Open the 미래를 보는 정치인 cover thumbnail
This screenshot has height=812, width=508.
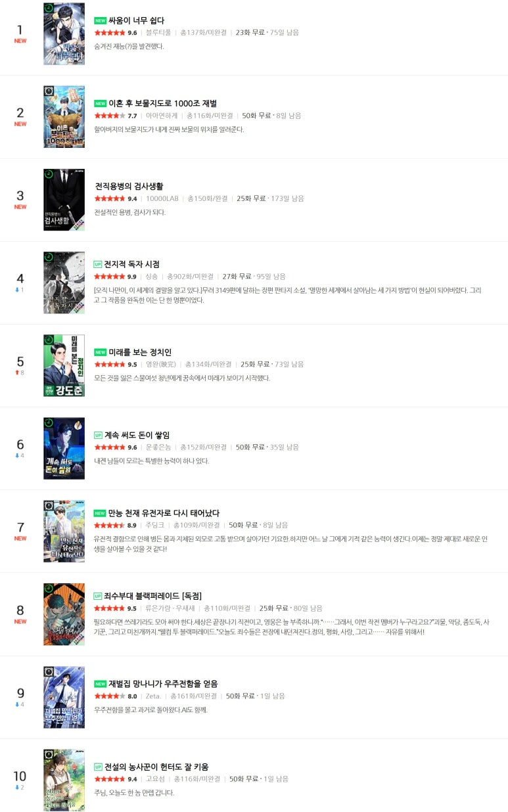64,365
